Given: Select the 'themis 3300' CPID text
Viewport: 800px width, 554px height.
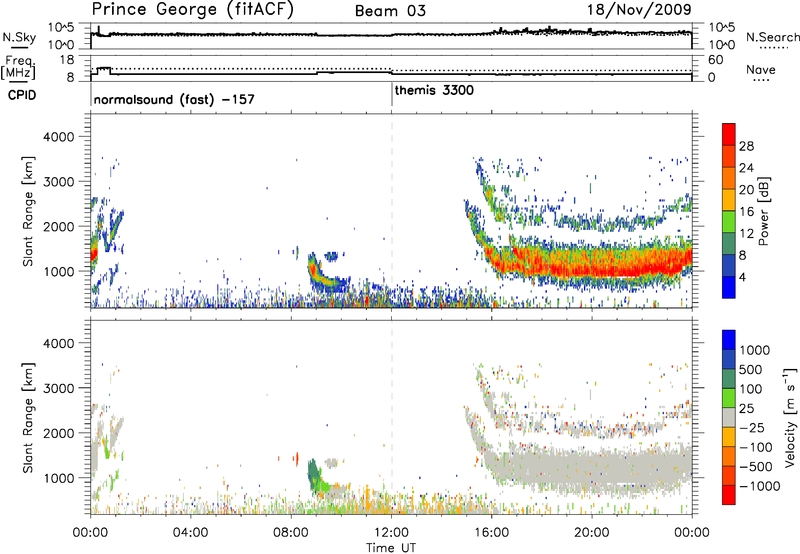Looking at the screenshot, I should (x=434, y=90).
